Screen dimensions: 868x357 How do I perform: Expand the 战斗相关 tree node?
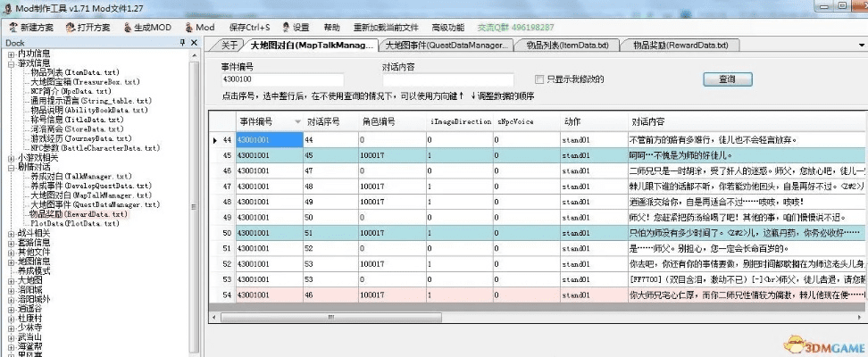click(12, 233)
